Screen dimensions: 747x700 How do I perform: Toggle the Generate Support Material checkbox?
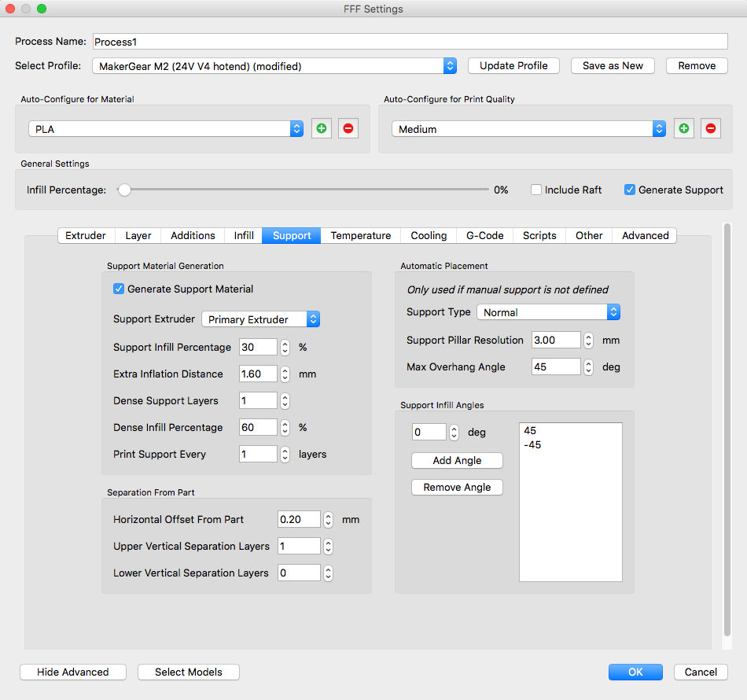(120, 289)
